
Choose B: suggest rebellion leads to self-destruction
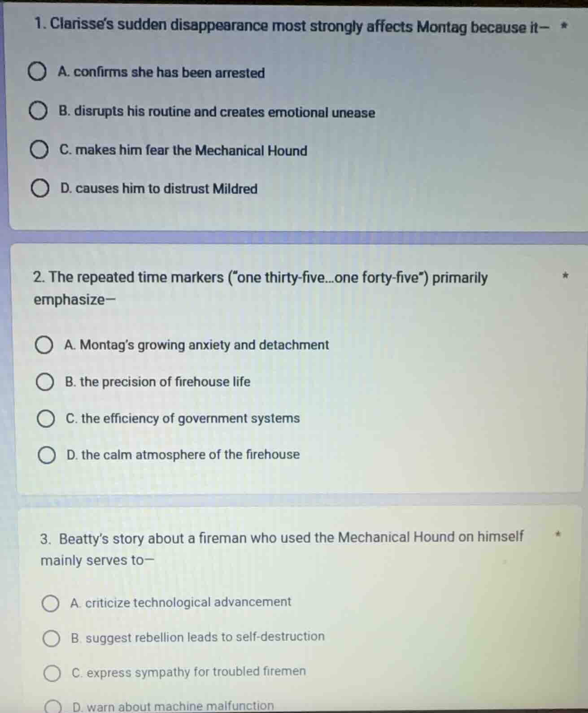click(x=51, y=638)
